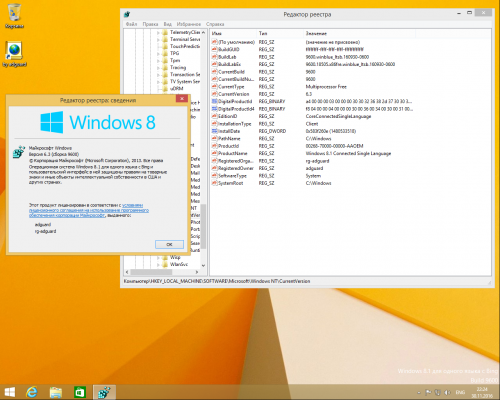Select the RegisteredOwner value icon

tap(215, 168)
